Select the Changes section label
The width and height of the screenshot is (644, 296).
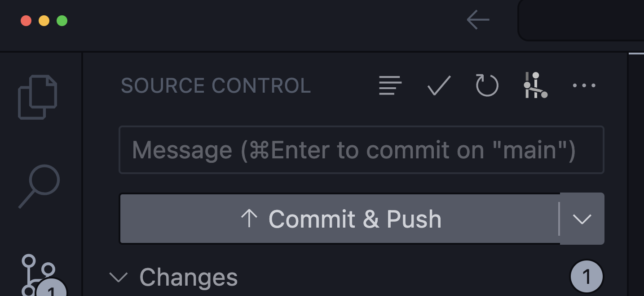(189, 278)
